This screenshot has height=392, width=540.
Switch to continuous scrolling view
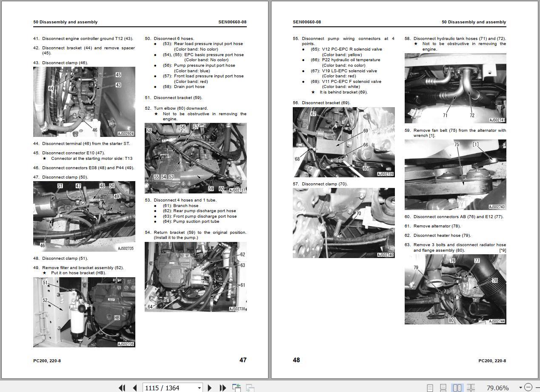point(443,388)
